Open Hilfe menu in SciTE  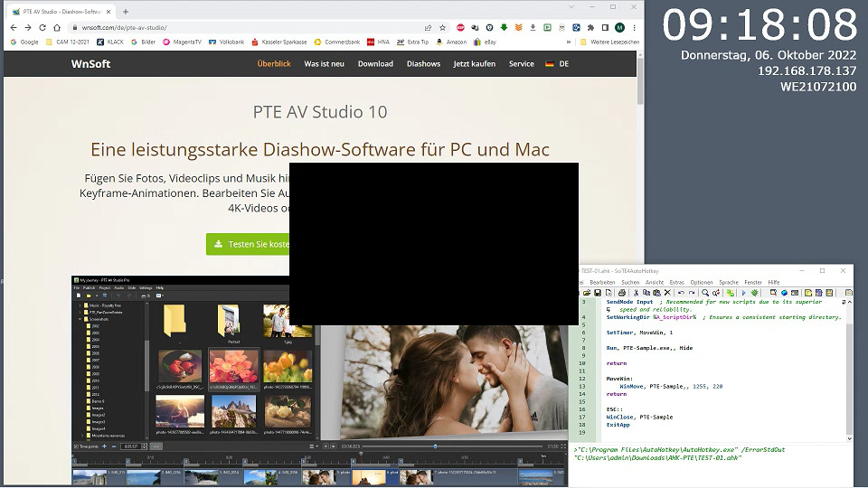(774, 282)
